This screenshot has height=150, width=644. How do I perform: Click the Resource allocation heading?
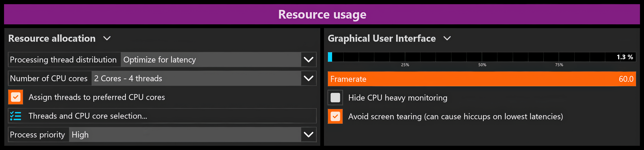52,38
